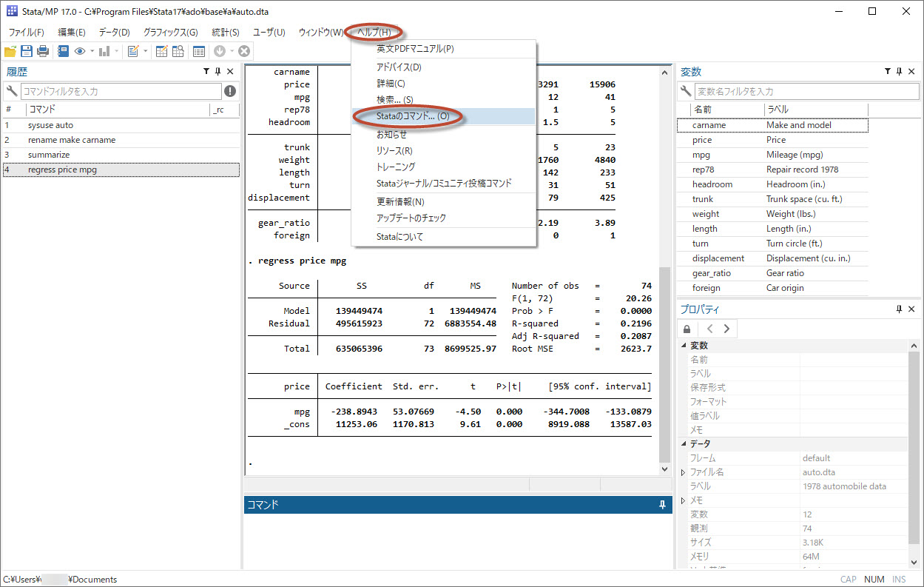Collapse the データ section in properties

click(x=683, y=443)
